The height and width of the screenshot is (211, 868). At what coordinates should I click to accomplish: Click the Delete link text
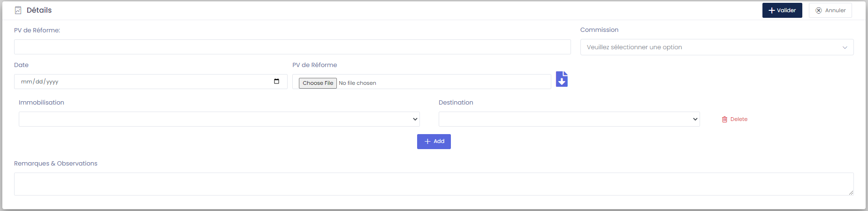[x=739, y=120]
